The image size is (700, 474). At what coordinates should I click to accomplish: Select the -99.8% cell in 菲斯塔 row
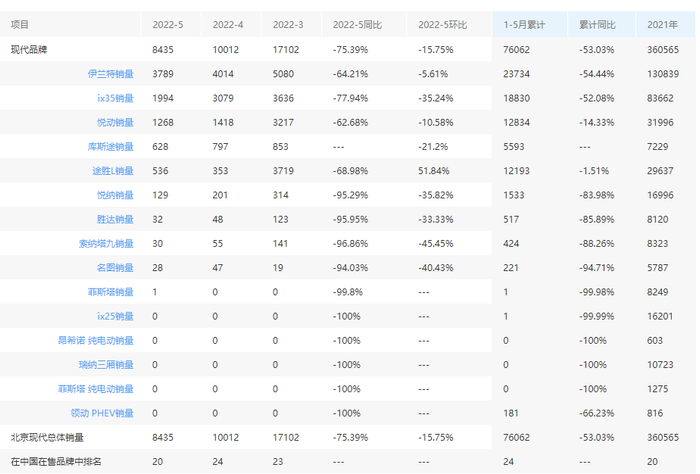click(x=348, y=292)
